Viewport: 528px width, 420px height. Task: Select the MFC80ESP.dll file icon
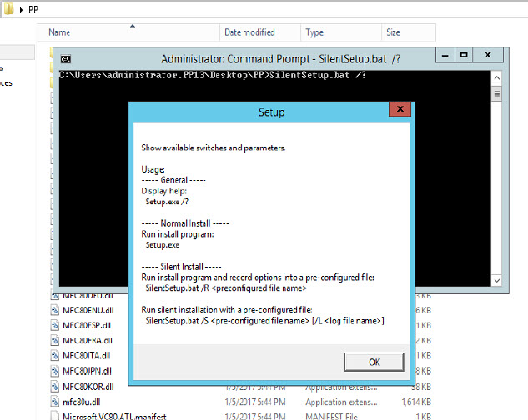(x=56, y=324)
